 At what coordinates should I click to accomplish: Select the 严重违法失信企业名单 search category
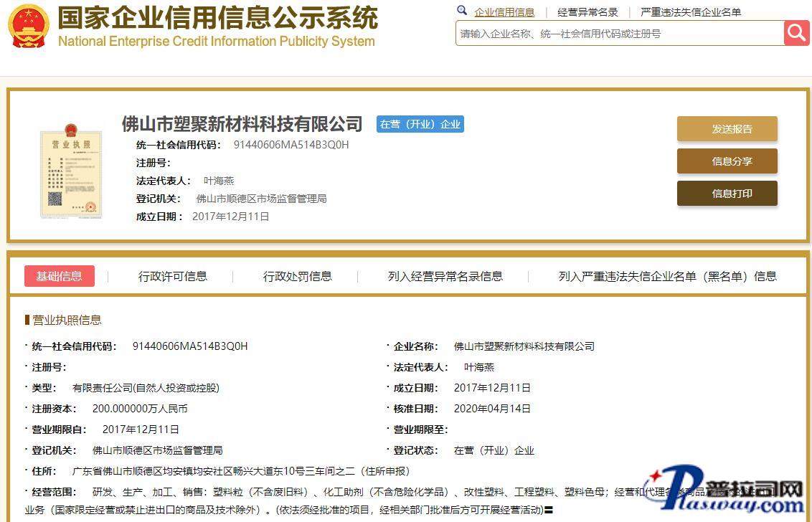[x=691, y=12]
